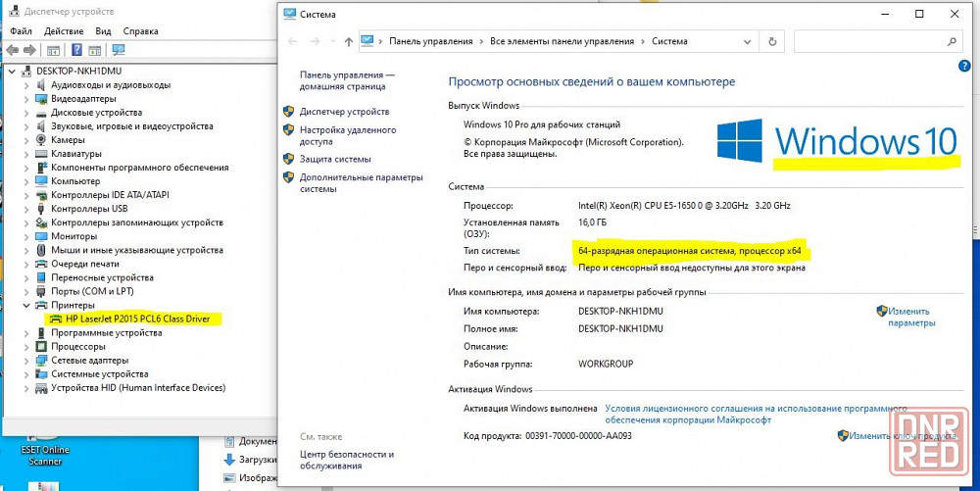Select the Процессоры chip icon
Screen dimensions: 980x491
coord(41,347)
